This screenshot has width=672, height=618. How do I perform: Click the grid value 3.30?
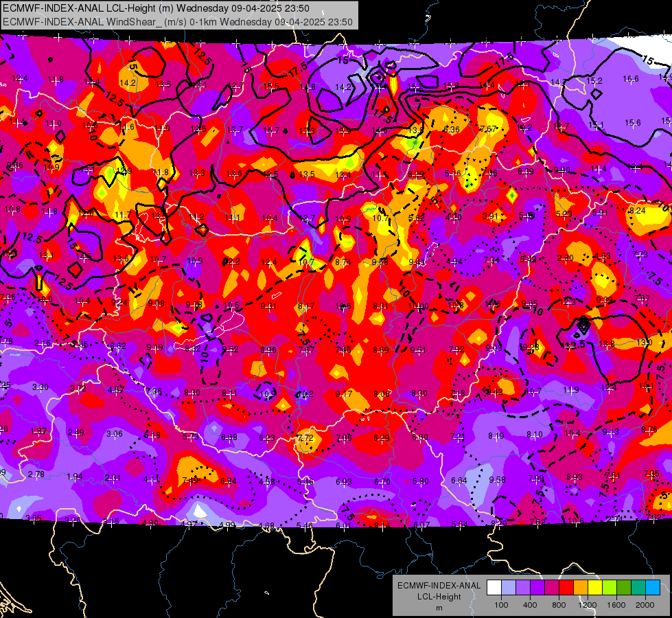point(40,387)
